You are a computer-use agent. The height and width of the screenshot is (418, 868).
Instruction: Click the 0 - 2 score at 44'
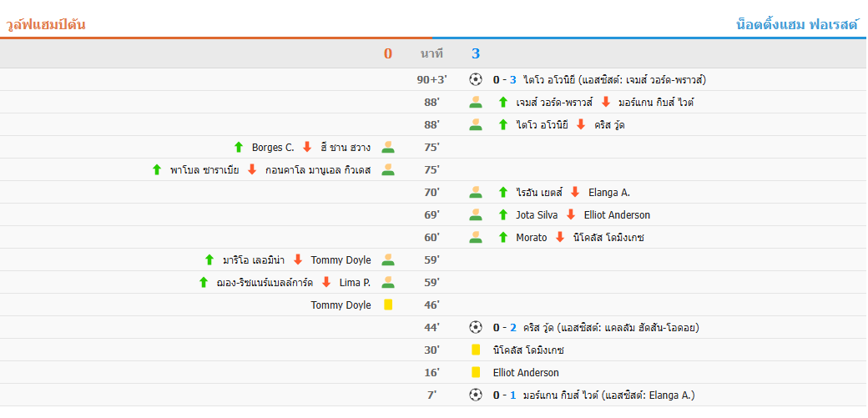[504, 328]
